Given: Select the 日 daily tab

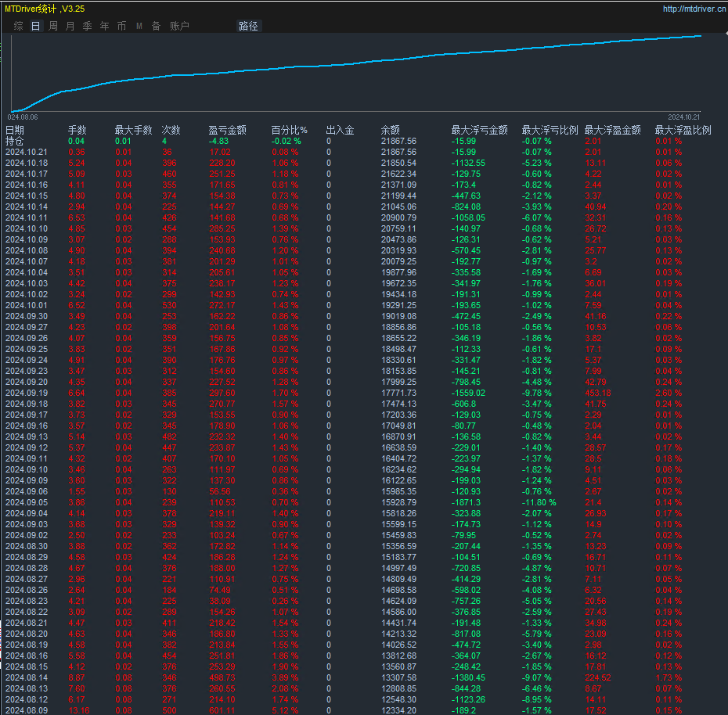Looking at the screenshot, I should tap(36, 26).
